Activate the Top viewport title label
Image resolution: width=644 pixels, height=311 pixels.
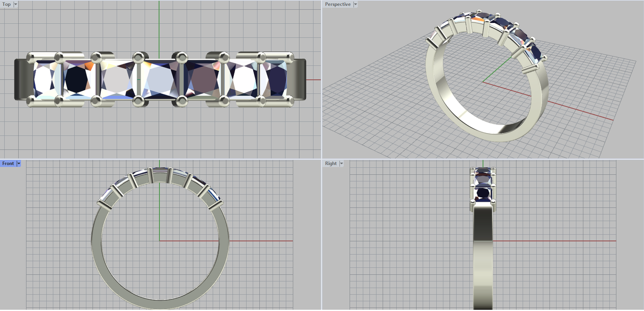[6, 4]
